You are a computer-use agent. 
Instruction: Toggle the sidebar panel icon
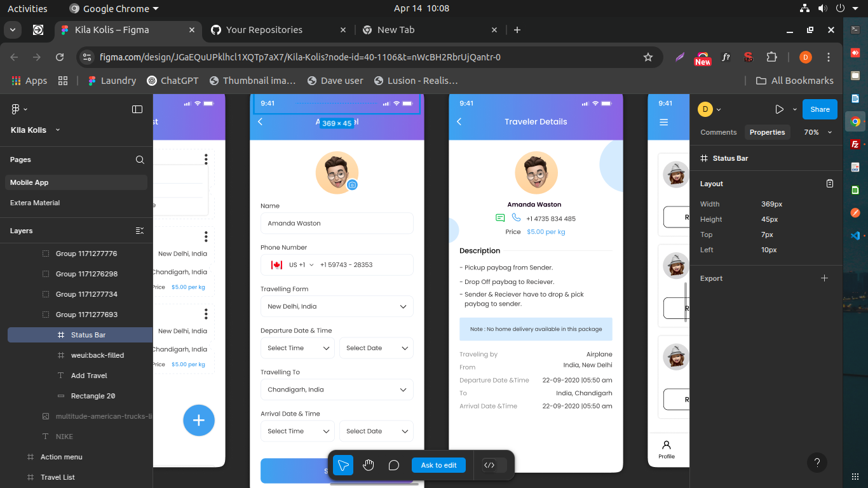coord(137,109)
